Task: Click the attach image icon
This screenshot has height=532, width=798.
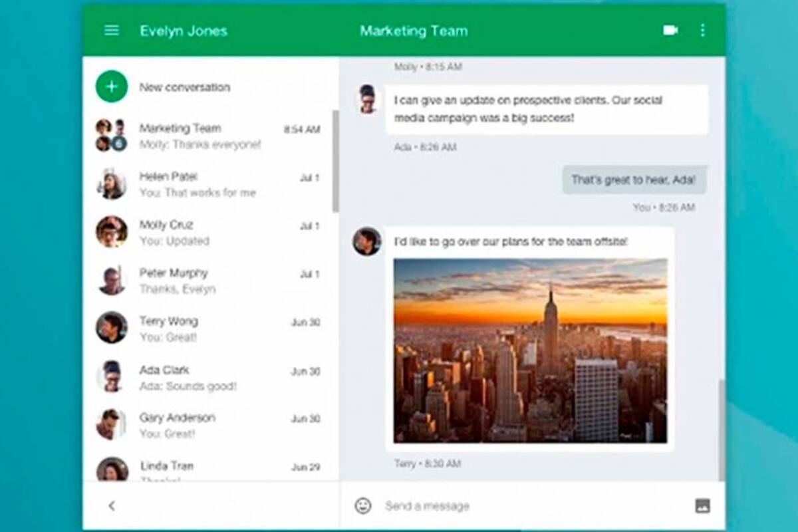Action: point(702,506)
